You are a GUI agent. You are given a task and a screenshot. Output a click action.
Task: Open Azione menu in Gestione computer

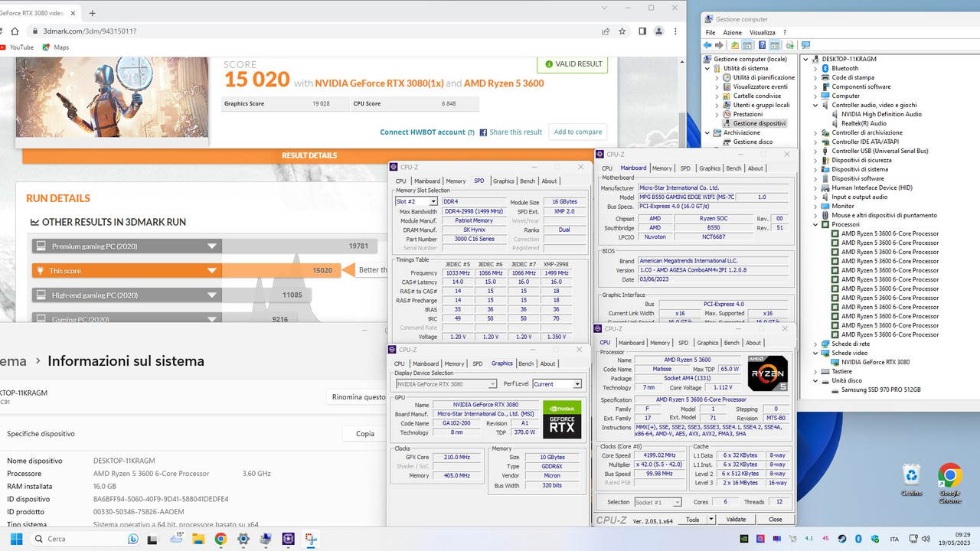(x=733, y=33)
